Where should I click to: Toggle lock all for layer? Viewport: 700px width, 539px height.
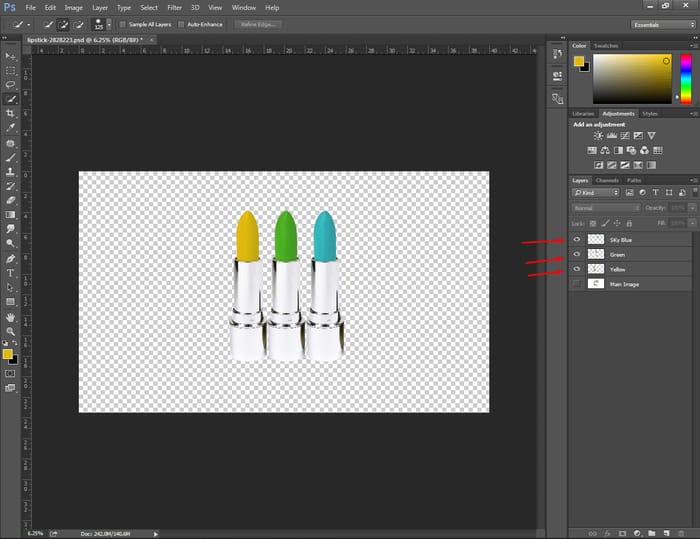(629, 223)
